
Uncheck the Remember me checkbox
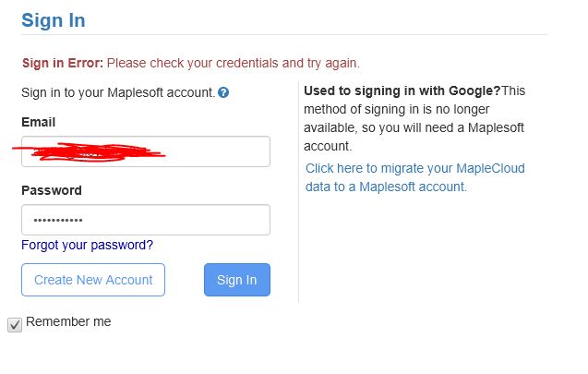click(x=15, y=325)
